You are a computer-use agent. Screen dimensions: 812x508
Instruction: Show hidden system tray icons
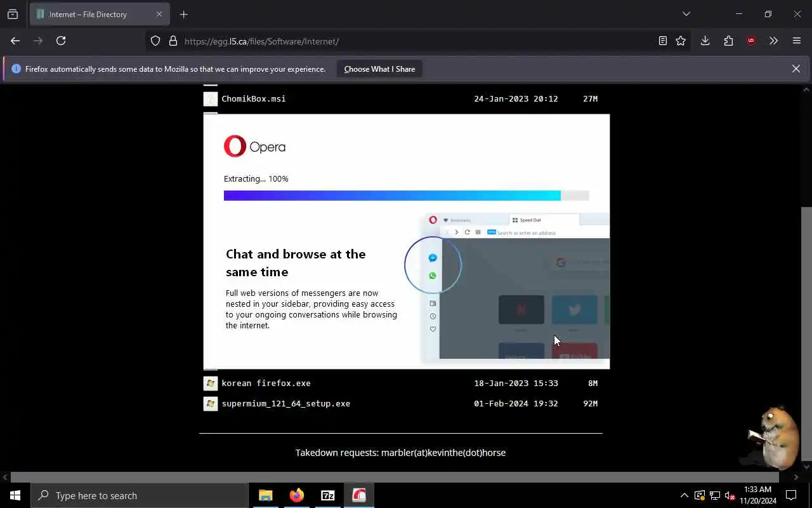pyautogui.click(x=684, y=495)
